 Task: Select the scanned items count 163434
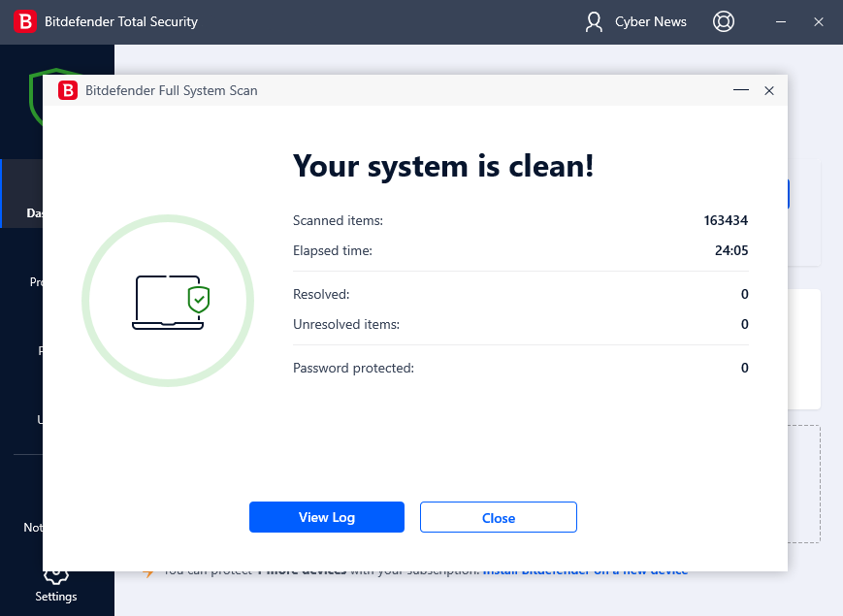point(726,220)
